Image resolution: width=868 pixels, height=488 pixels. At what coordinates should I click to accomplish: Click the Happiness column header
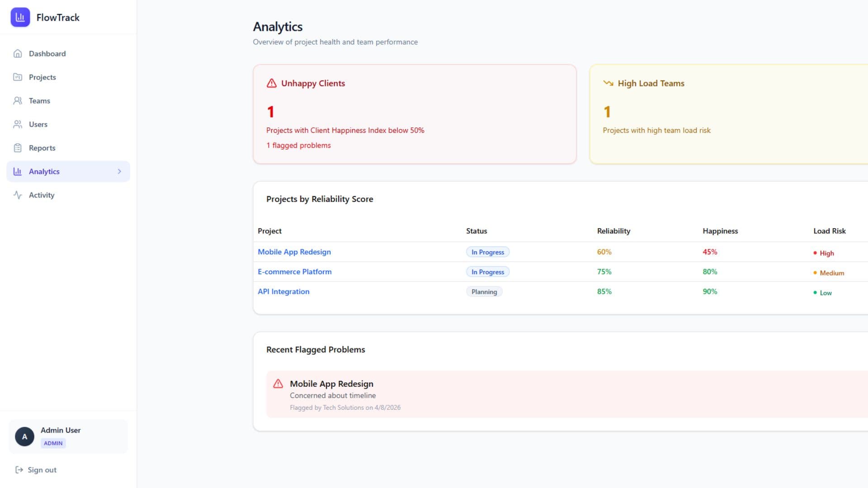(720, 231)
